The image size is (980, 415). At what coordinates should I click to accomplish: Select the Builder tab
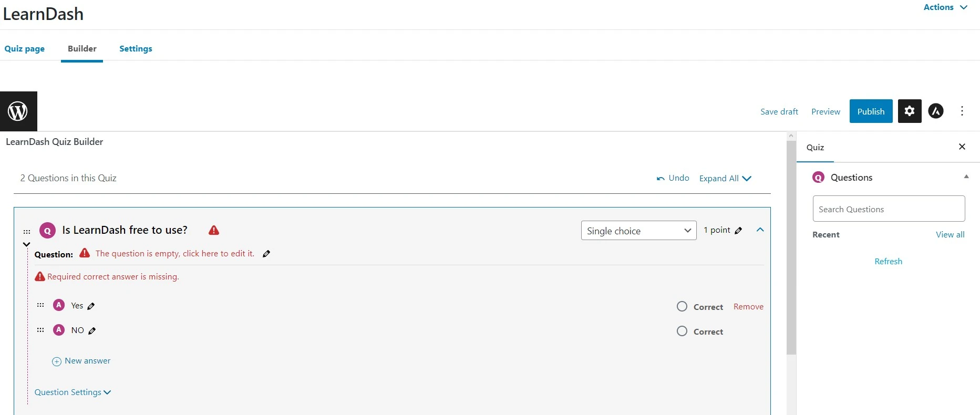pos(82,48)
